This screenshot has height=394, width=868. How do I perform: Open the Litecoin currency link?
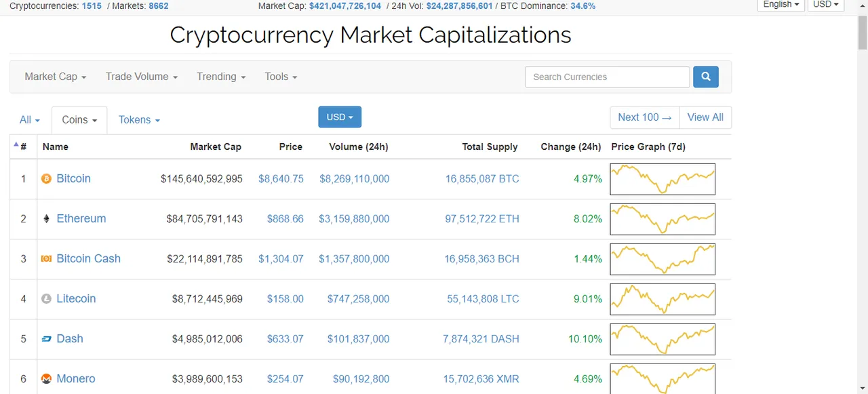[x=76, y=298]
